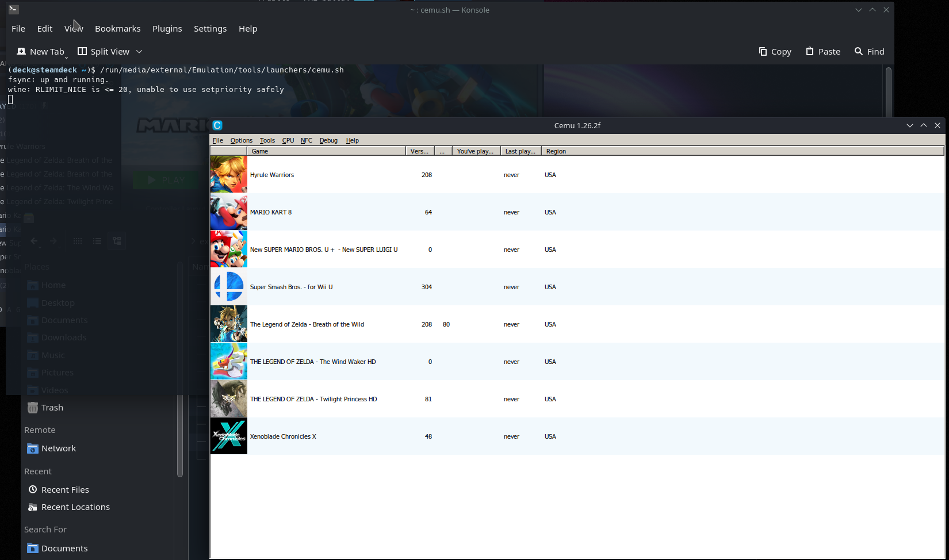Open a New Tab in Konsole

click(41, 52)
